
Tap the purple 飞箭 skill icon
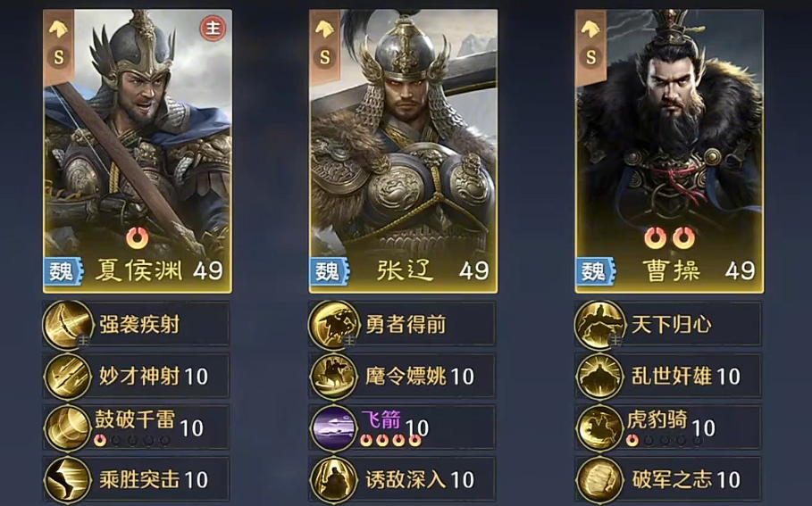point(334,427)
